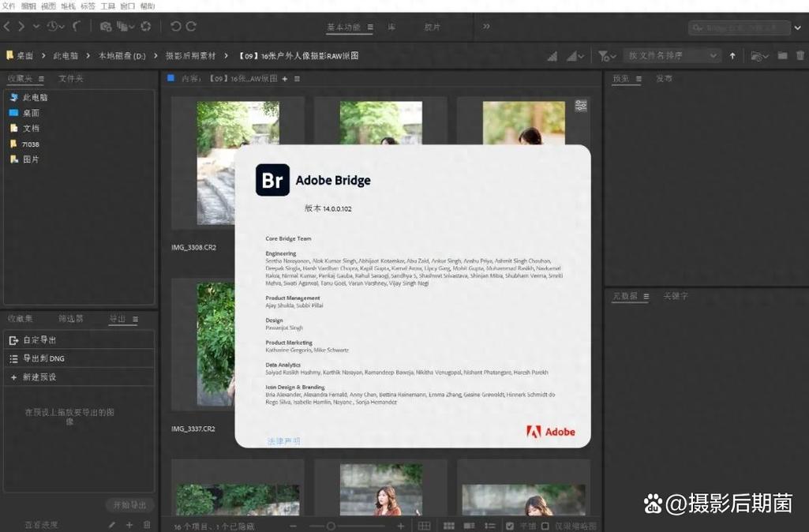Toggle the tile checkbox in footer
This screenshot has width=809, height=532.
(x=510, y=526)
